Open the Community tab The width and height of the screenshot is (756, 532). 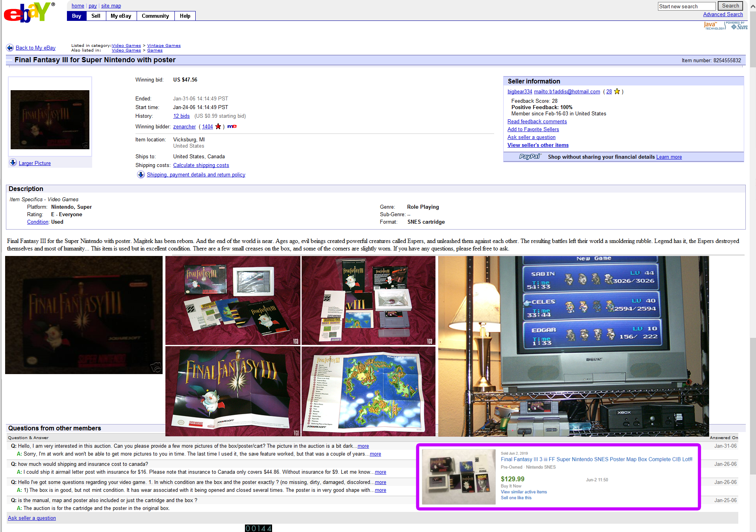click(x=155, y=16)
